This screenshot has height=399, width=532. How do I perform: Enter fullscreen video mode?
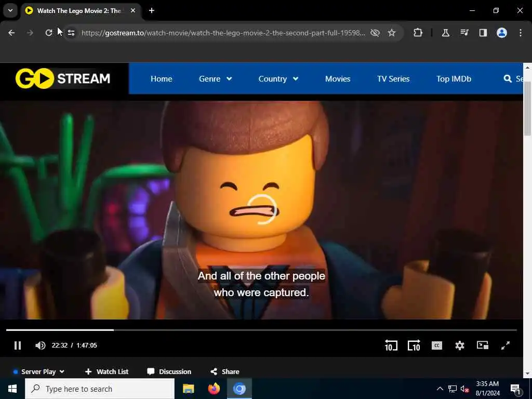(x=506, y=345)
